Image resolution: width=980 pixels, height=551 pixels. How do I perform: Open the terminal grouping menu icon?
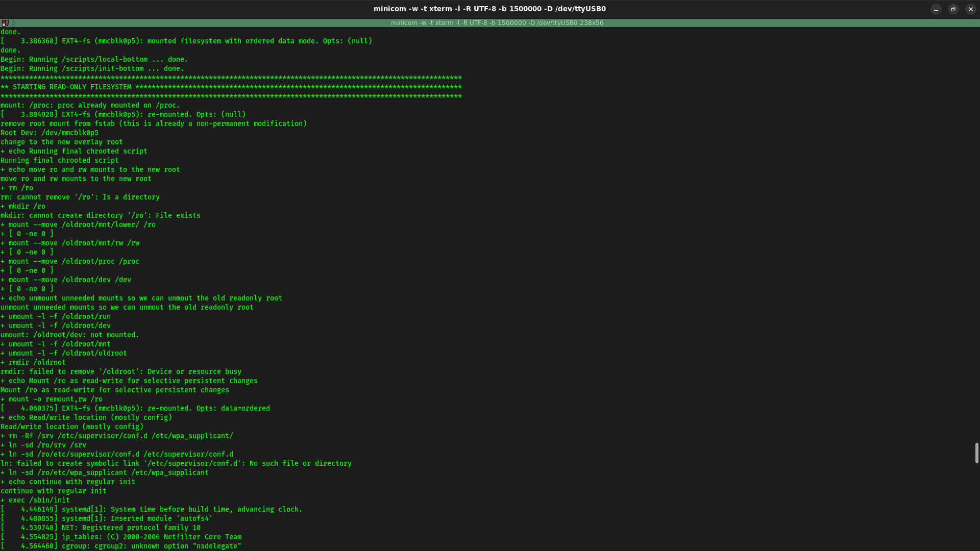5,23
